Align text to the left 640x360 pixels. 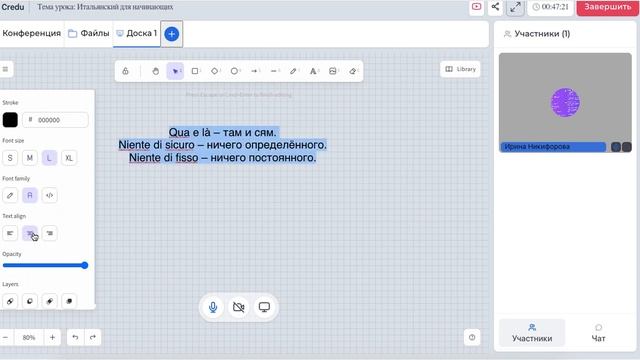pyautogui.click(x=10, y=233)
